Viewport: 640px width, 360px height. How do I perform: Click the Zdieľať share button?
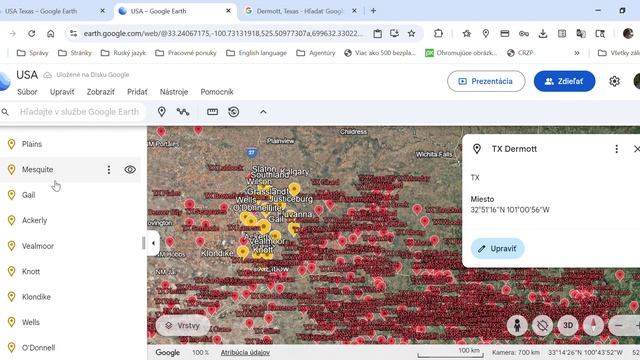[x=564, y=81]
